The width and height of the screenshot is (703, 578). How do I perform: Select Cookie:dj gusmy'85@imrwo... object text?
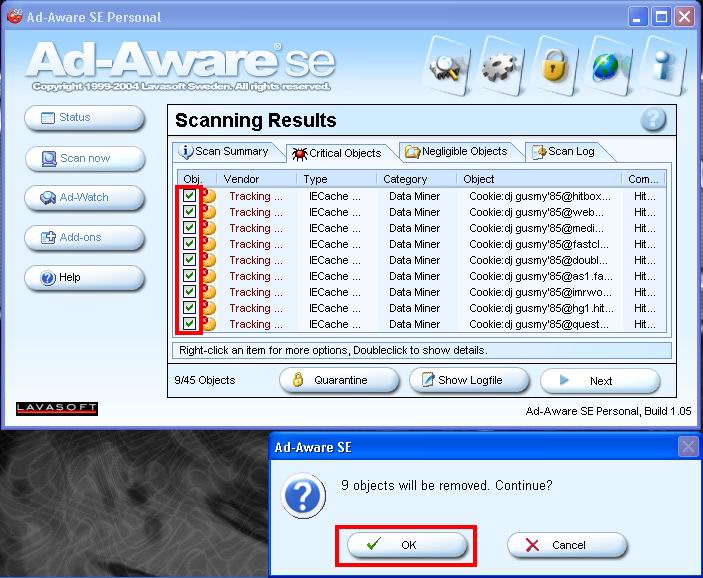tap(540, 292)
